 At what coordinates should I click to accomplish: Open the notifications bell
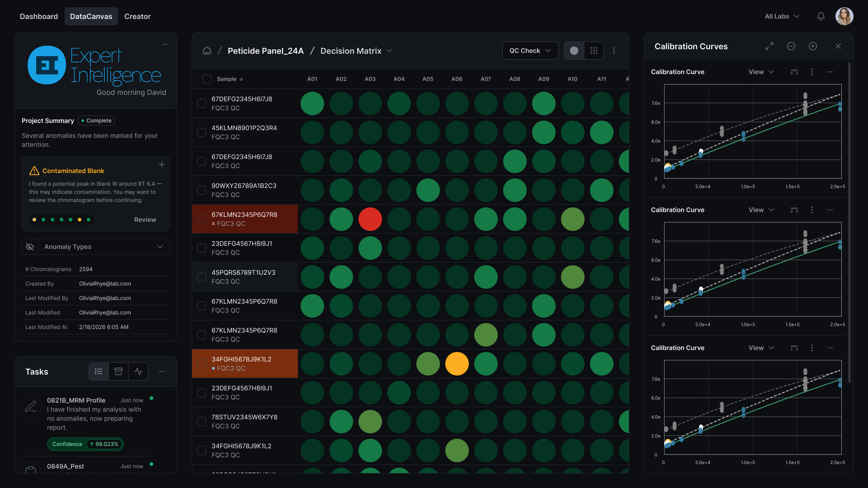[821, 16]
